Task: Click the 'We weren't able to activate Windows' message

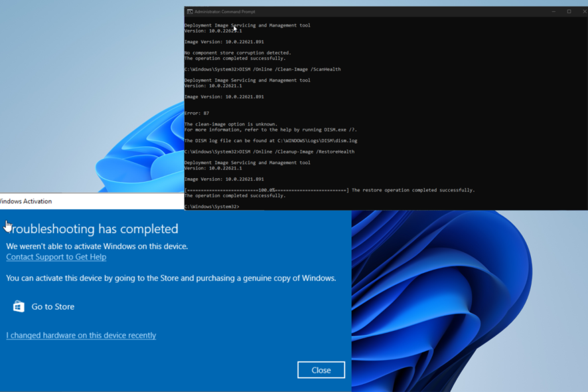Action: click(x=97, y=246)
